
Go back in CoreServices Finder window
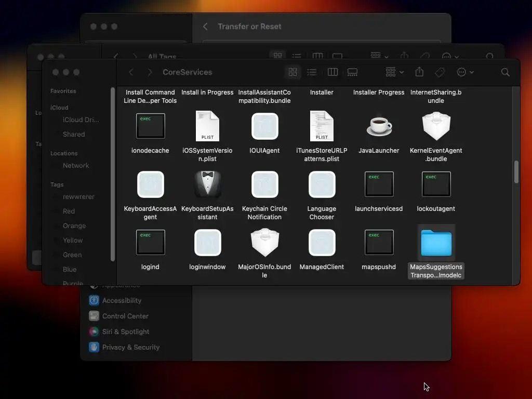click(x=131, y=72)
